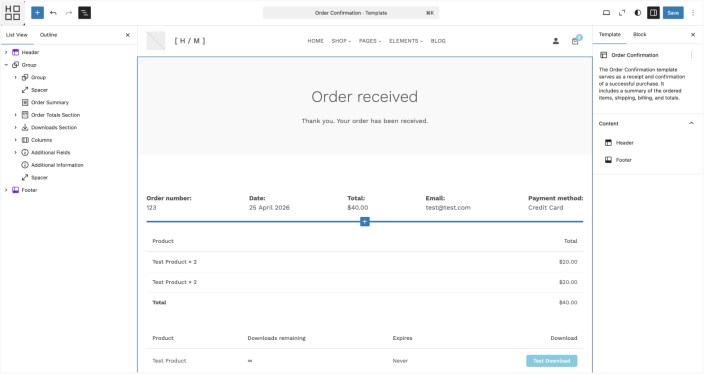Expand the Order Totals Section item
Image resolution: width=704 pixels, height=374 pixels.
(15, 115)
